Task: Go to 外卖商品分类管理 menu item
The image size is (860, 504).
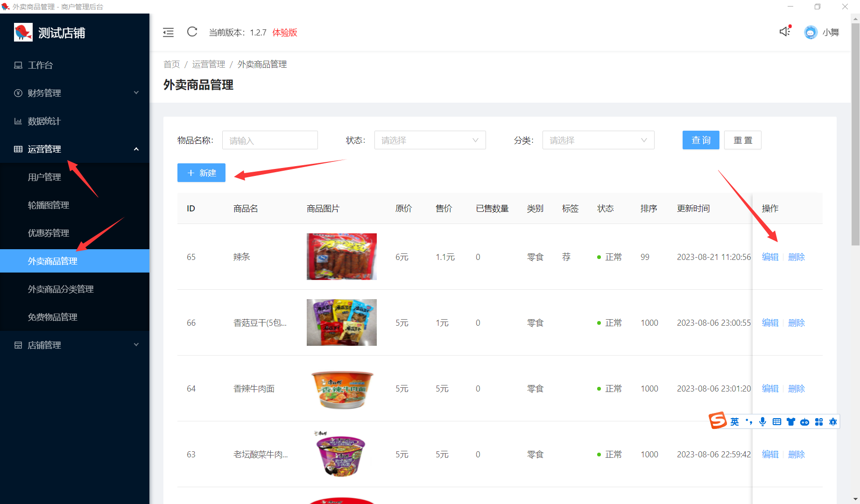Action: coord(61,289)
